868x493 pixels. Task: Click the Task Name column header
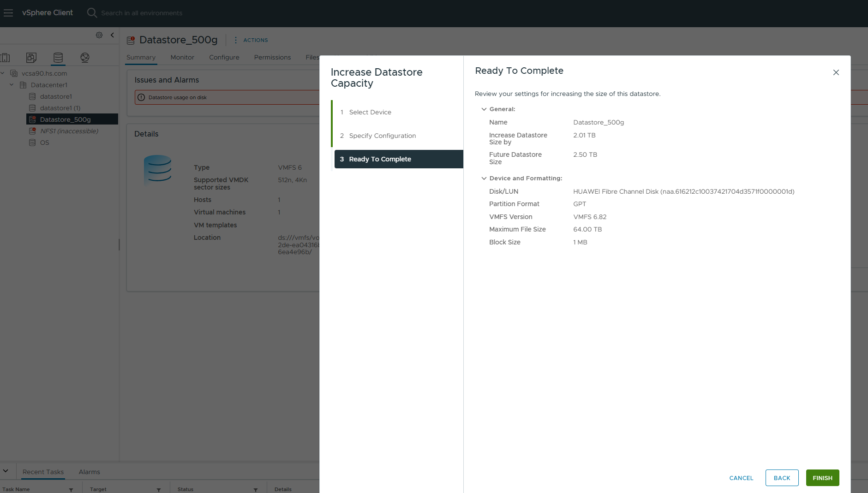(x=16, y=489)
